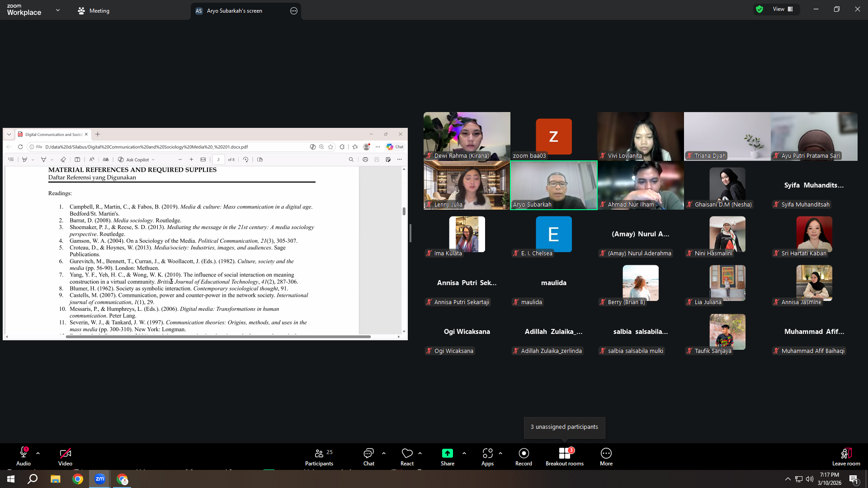
Task: Start recording with the Record button
Action: click(x=524, y=457)
